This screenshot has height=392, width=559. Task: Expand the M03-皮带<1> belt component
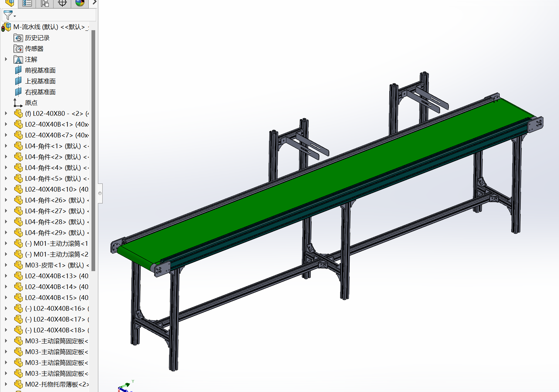coord(6,265)
